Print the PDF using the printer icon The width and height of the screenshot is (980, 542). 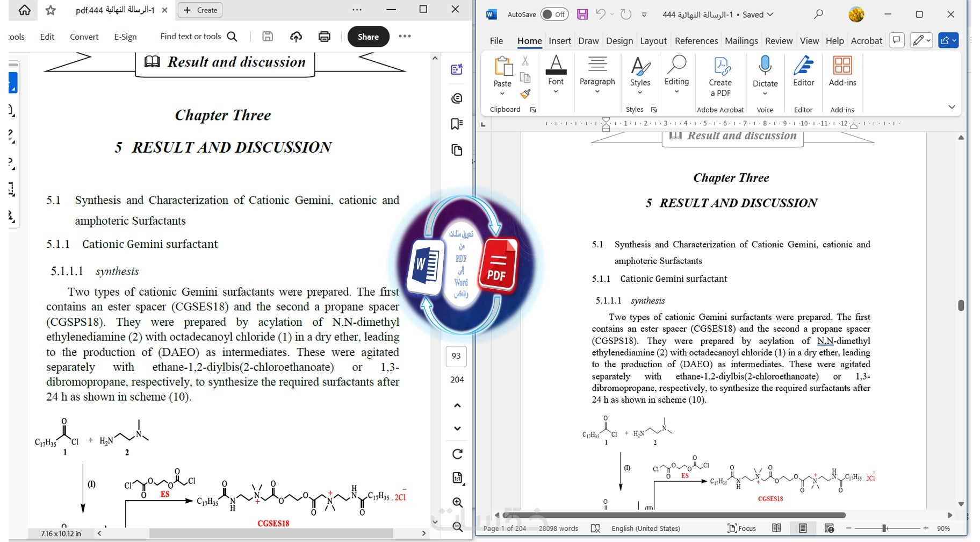pyautogui.click(x=325, y=36)
